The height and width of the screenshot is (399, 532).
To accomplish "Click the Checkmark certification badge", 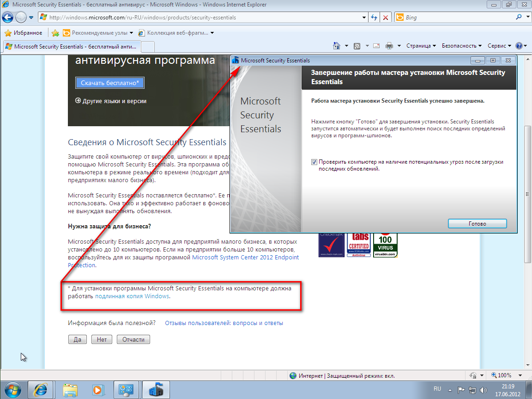I will point(332,245).
